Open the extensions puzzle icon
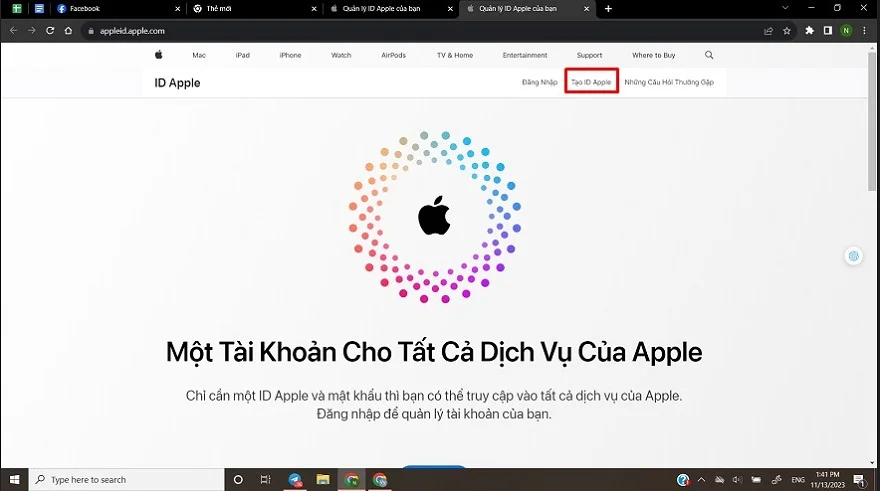The width and height of the screenshot is (880, 491). [x=809, y=31]
